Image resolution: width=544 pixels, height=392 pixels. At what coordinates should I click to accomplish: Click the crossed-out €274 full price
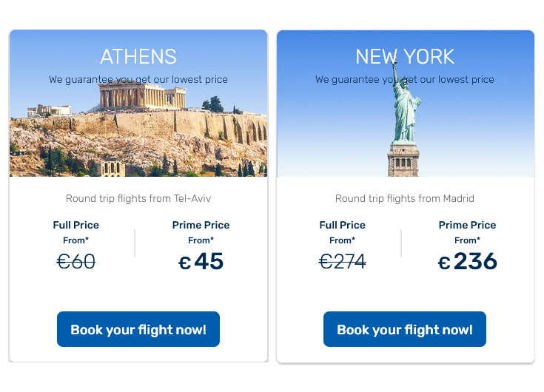pyautogui.click(x=343, y=261)
